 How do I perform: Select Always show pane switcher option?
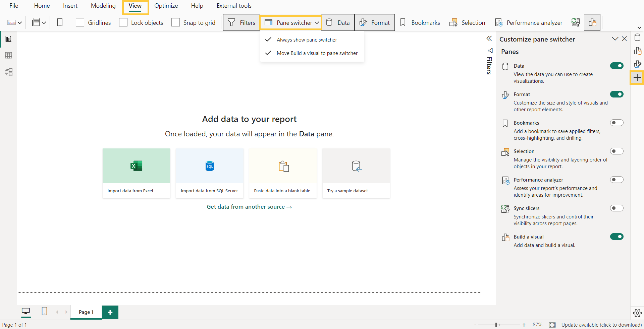coord(307,40)
